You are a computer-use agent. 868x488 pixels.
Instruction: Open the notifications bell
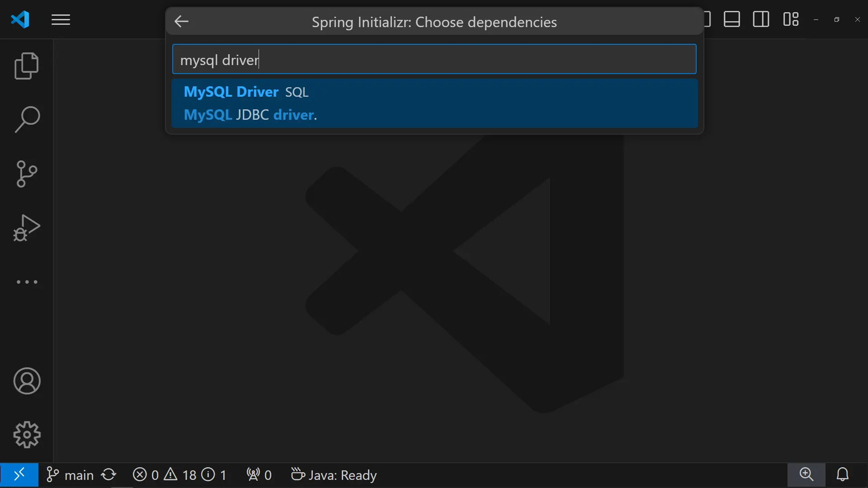pyautogui.click(x=842, y=474)
